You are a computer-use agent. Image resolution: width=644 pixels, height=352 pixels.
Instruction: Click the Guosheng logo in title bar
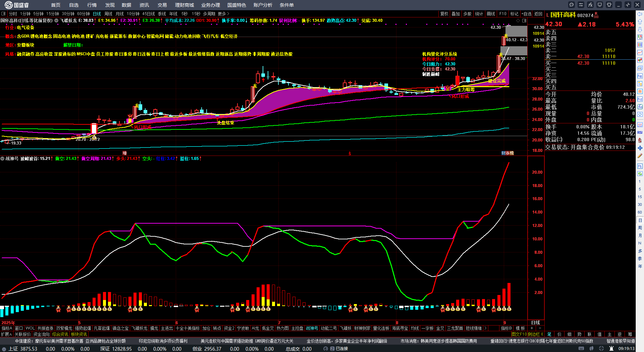coord(16,5)
